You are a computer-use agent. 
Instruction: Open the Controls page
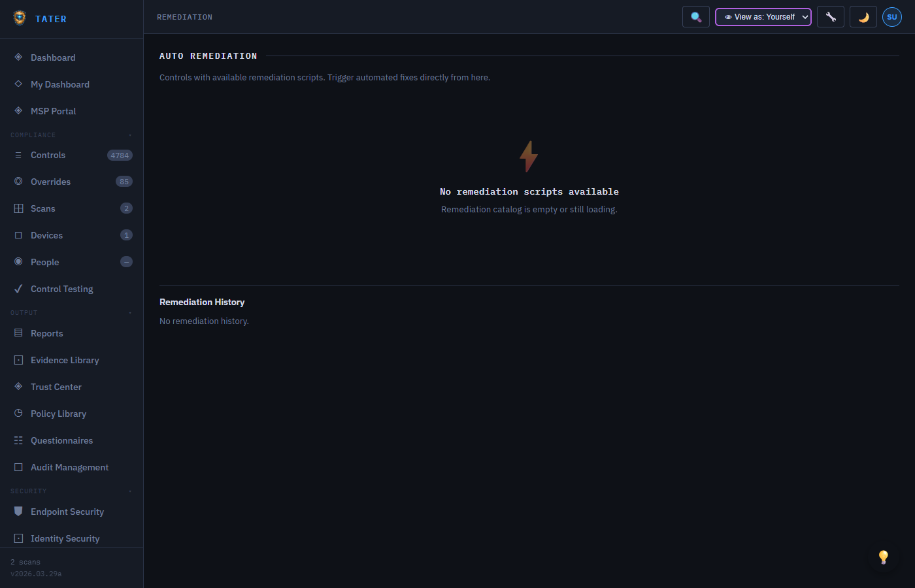pyautogui.click(x=48, y=155)
